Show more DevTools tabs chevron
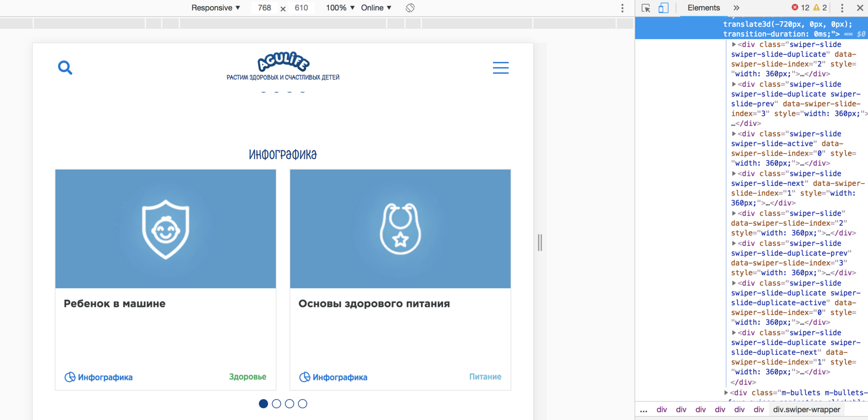Image resolution: width=868 pixels, height=420 pixels. (x=736, y=8)
